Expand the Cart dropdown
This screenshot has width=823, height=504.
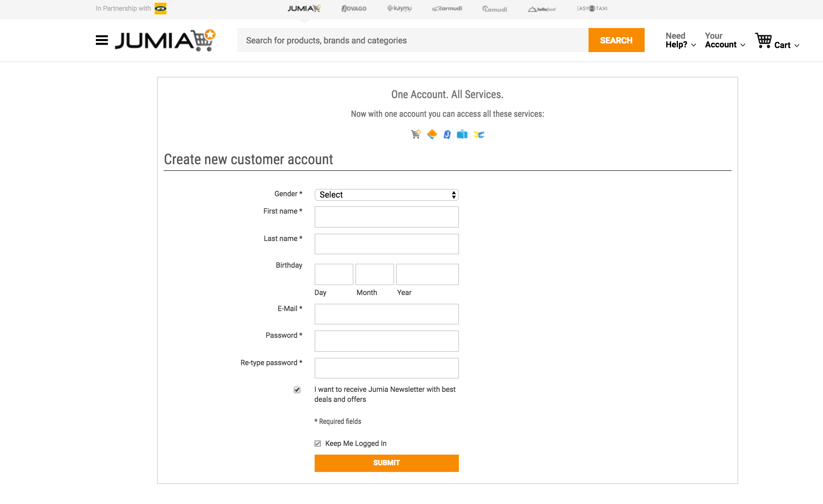click(x=787, y=45)
